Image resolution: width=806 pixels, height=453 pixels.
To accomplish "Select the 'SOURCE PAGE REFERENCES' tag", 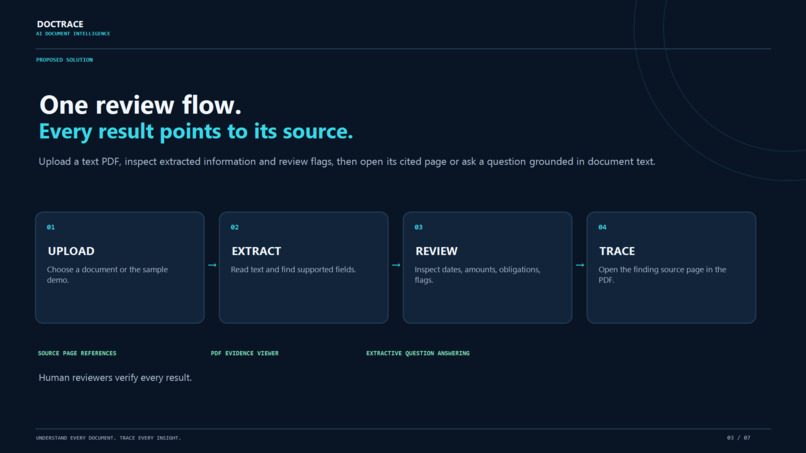I will (77, 353).
